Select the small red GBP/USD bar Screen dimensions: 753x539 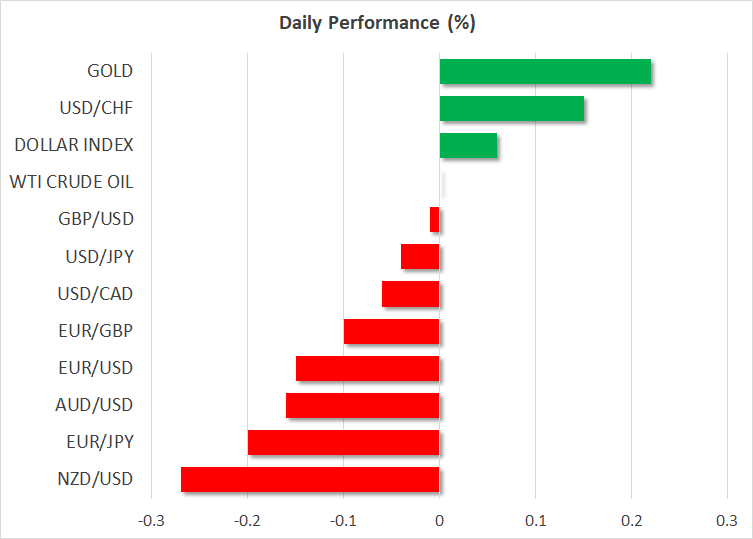coord(435,219)
